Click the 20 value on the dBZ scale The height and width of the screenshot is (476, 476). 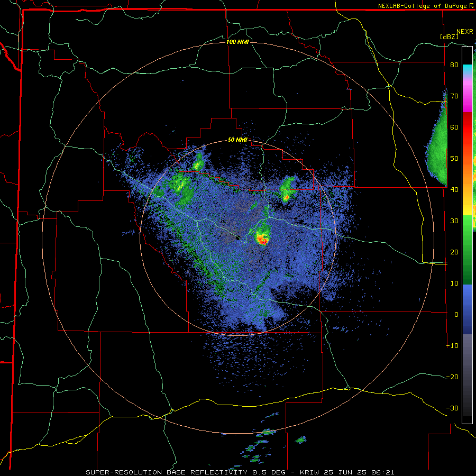[x=454, y=252]
